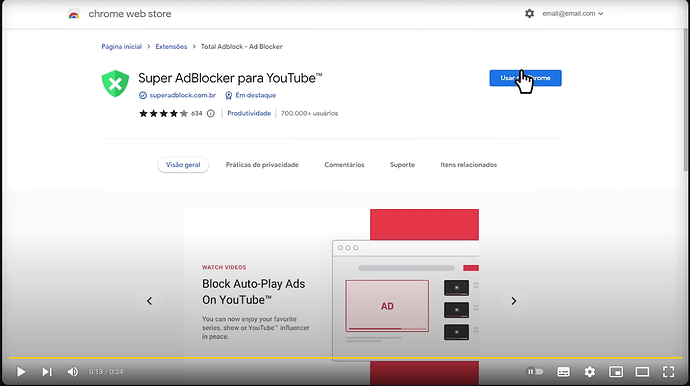The height and width of the screenshot is (386, 690).
Task: Seek on the yellow video progress bar
Action: point(345,358)
